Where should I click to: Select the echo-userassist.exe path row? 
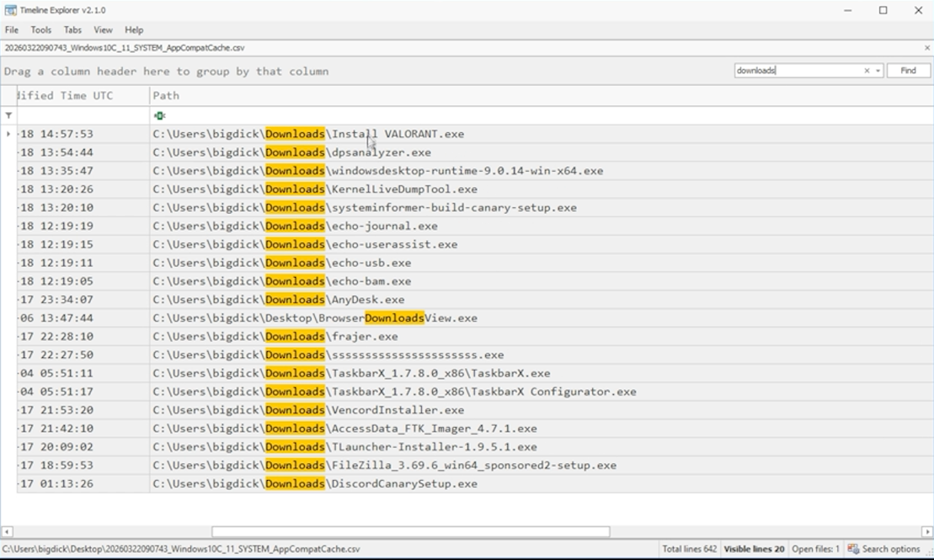pos(541,244)
